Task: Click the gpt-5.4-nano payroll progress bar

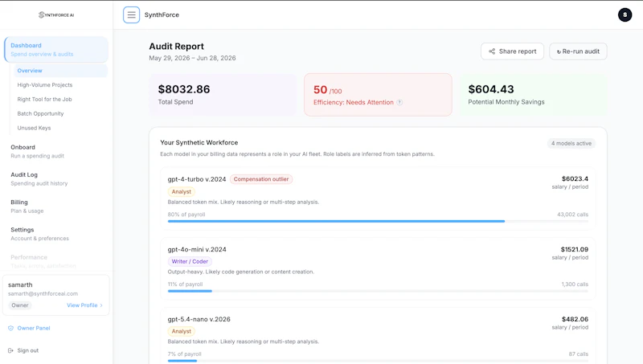Action: pos(378,361)
